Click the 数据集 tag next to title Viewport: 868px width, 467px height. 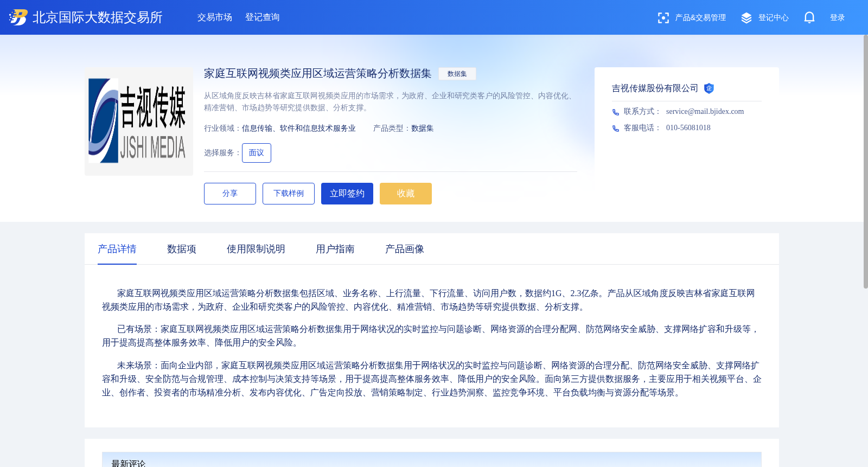click(457, 74)
